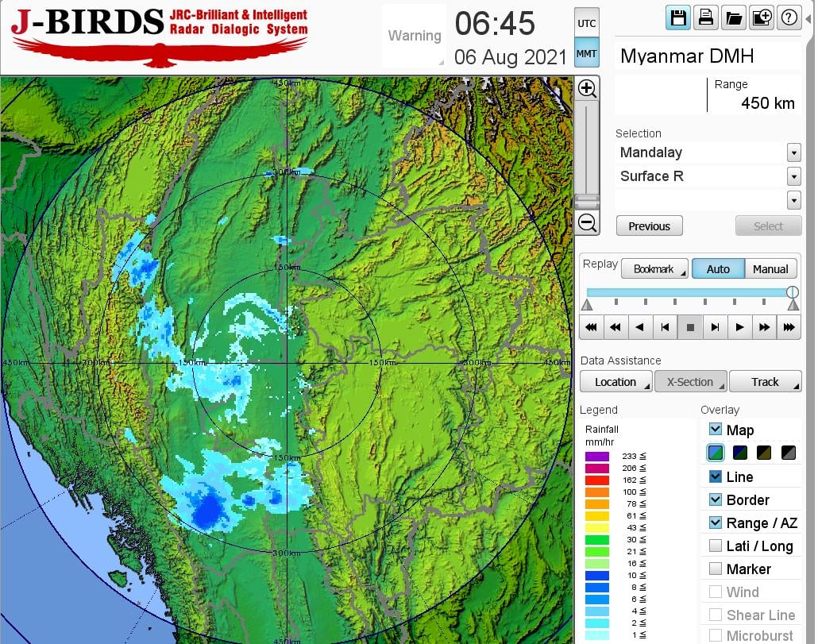Viewport: 818px width, 644px height.
Task: Expand the Mandalay site dropdown
Action: 793,152
